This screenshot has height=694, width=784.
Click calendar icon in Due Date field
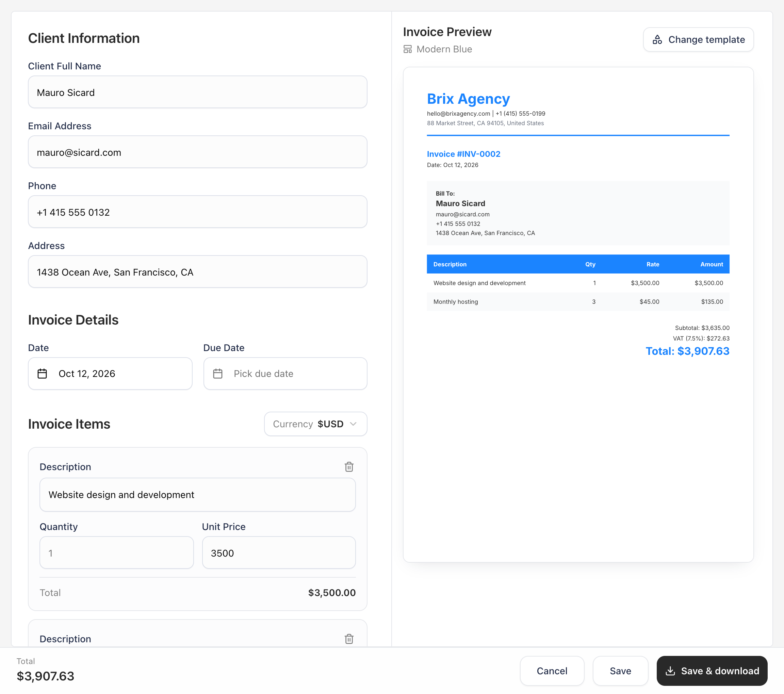pyautogui.click(x=217, y=374)
